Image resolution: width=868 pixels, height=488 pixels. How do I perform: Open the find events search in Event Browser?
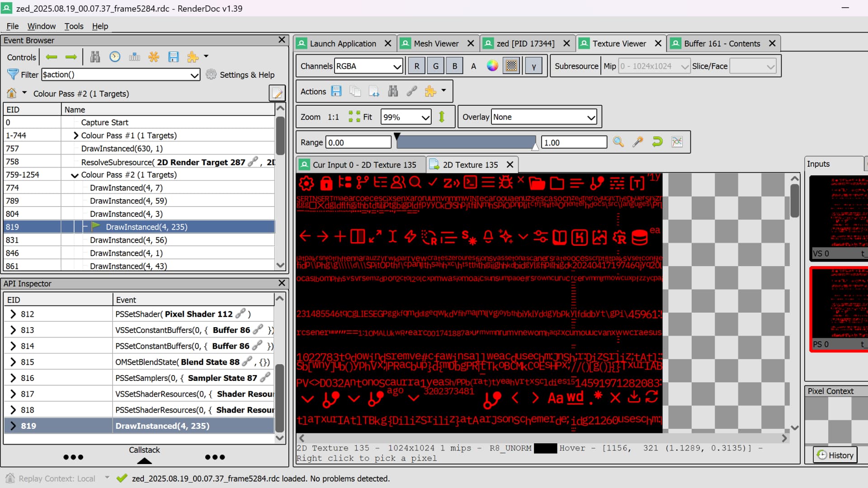point(95,56)
